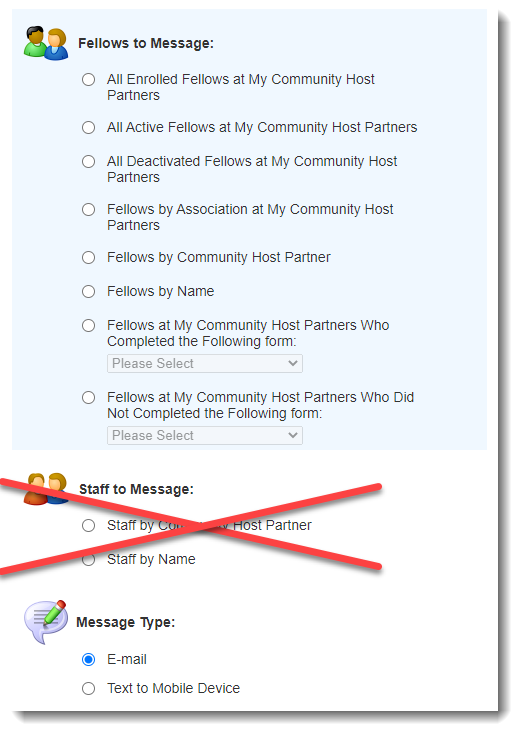521x734 pixels.
Task: Select Fellows Who Completed the Following form
Action: tap(88, 325)
